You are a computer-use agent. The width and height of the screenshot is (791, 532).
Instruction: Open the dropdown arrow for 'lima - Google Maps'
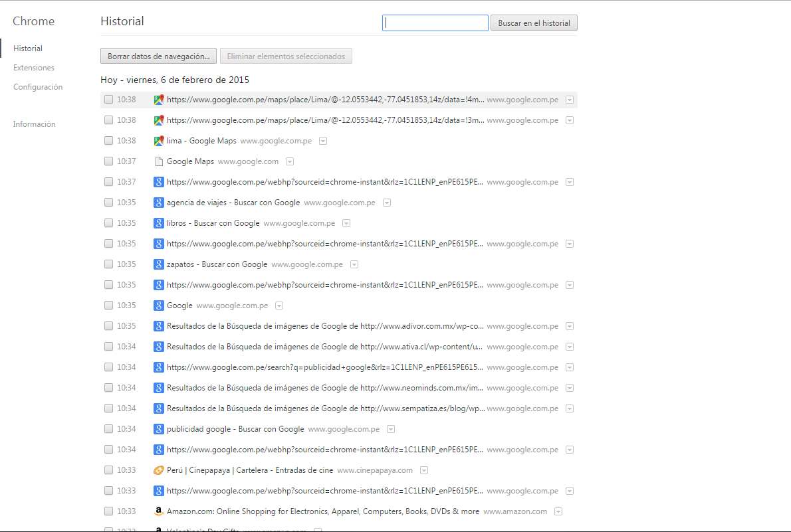(x=323, y=141)
